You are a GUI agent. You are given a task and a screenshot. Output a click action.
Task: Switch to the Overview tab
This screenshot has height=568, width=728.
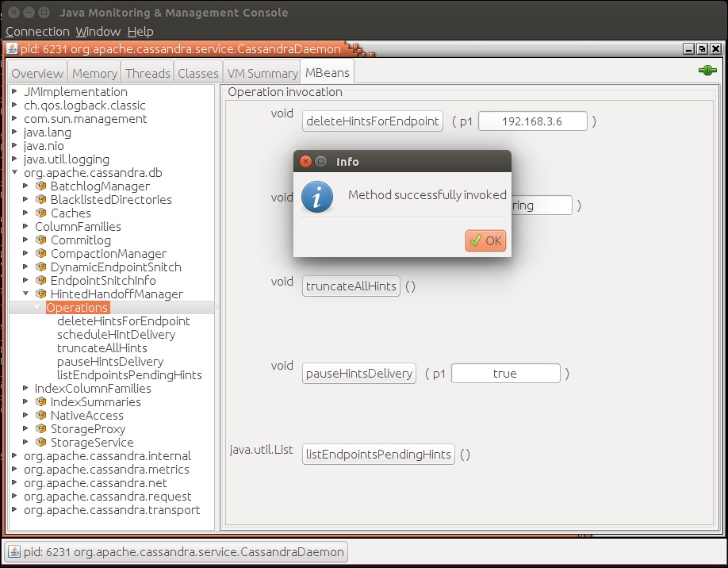pos(37,73)
